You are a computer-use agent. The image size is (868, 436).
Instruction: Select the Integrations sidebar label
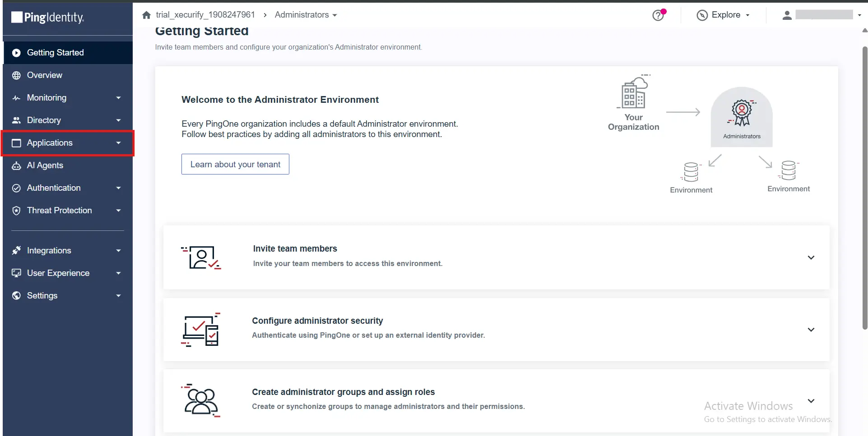49,251
